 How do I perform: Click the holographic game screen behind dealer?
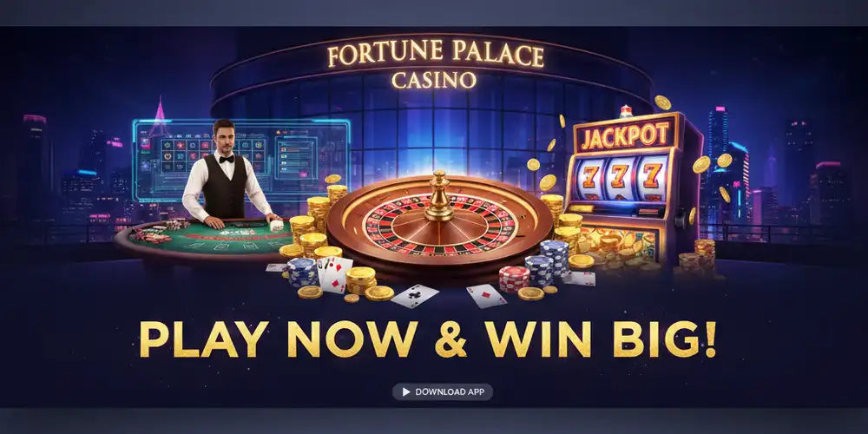(x=241, y=160)
